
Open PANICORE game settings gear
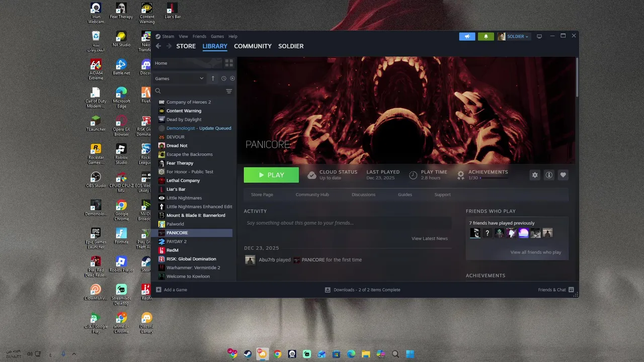pyautogui.click(x=535, y=175)
